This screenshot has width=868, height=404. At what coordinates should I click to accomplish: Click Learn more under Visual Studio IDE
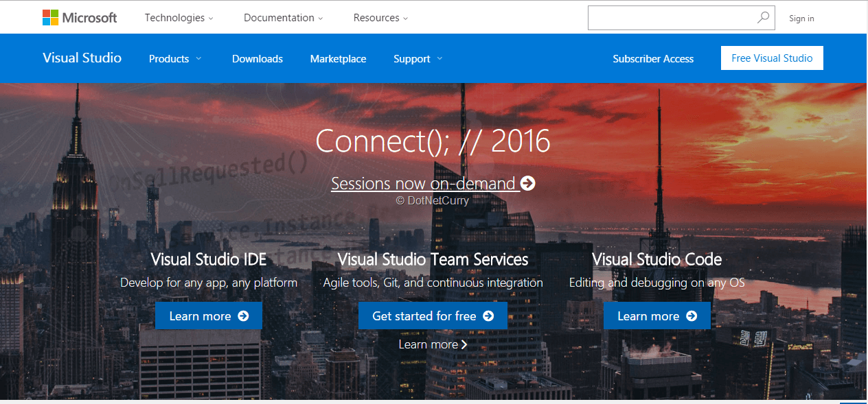(x=209, y=316)
